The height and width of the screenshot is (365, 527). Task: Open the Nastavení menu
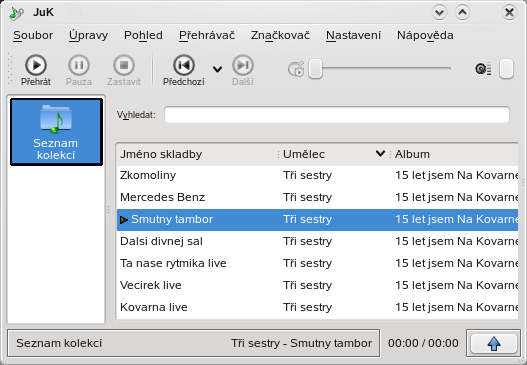pyautogui.click(x=353, y=35)
